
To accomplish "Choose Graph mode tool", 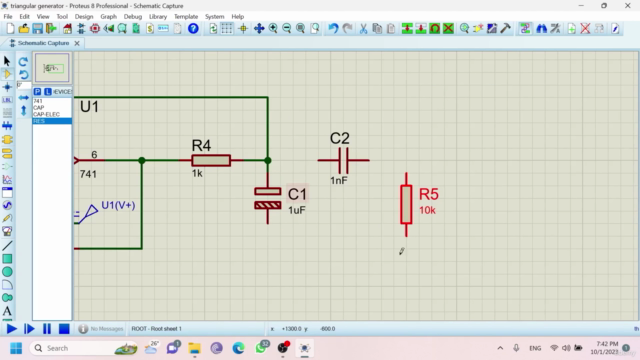I will pos(7,179).
